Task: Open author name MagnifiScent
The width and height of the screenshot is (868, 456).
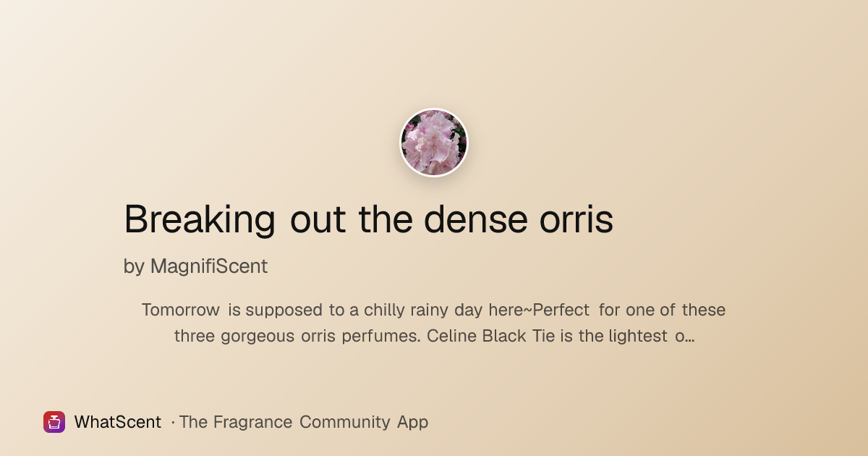Action: tap(209, 266)
